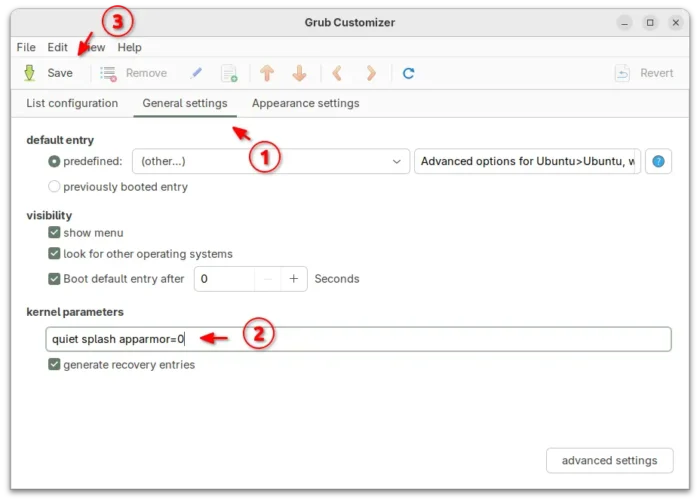The height and width of the screenshot is (502, 700).
Task: Select the previously booted entry radio button
Action: [54, 187]
